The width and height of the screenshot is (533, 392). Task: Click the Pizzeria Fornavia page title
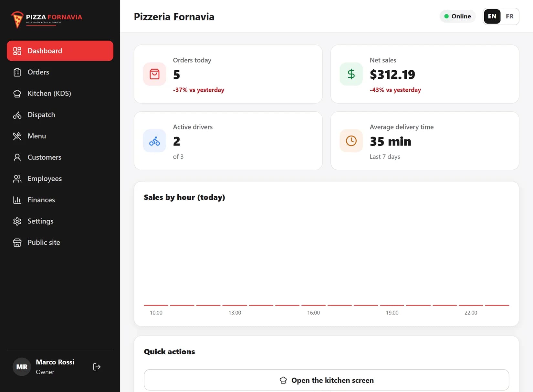tap(174, 17)
